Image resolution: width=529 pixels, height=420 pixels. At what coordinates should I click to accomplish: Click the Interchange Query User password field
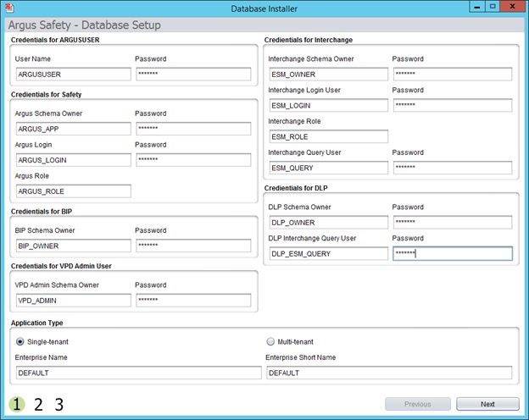[453, 168]
